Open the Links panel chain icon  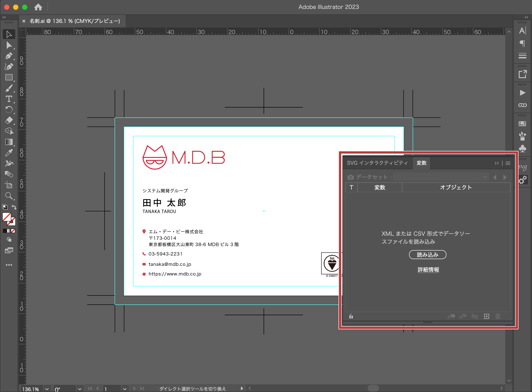pos(523,105)
